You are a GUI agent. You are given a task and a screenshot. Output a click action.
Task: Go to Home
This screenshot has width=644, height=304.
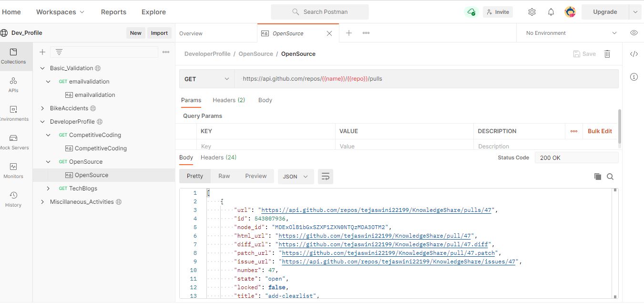tap(11, 12)
